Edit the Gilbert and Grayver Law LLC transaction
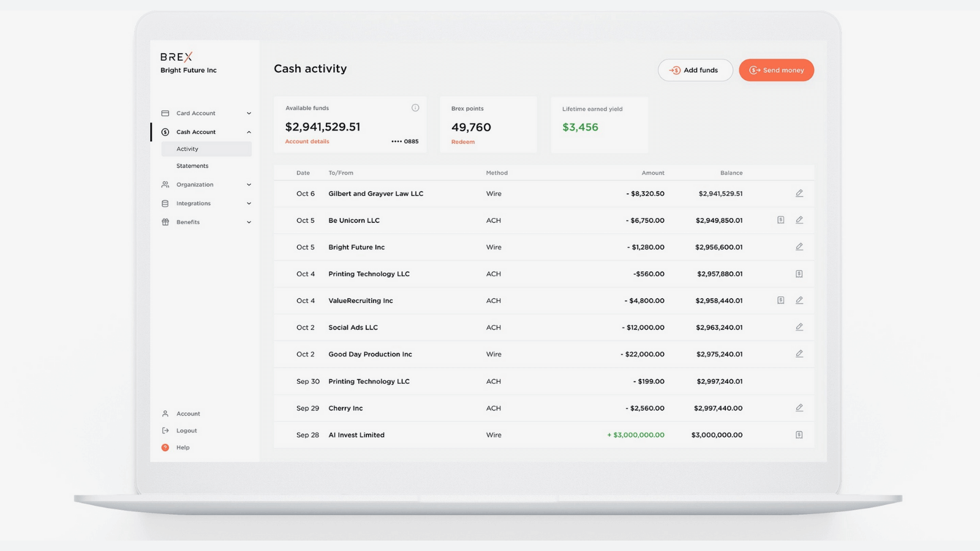Screen dimensions: 980x551 pos(799,193)
